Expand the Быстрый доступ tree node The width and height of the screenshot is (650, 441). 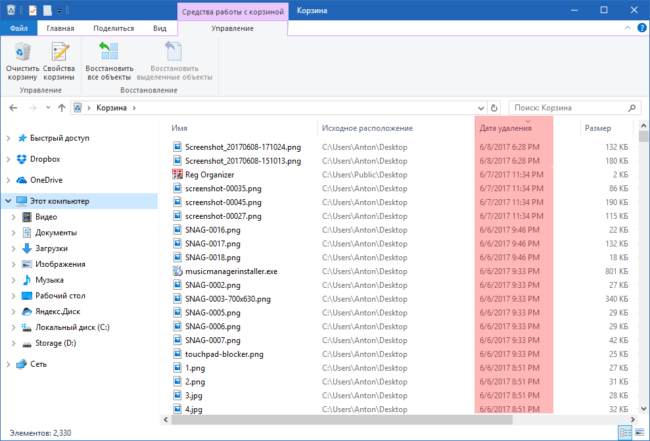point(8,138)
